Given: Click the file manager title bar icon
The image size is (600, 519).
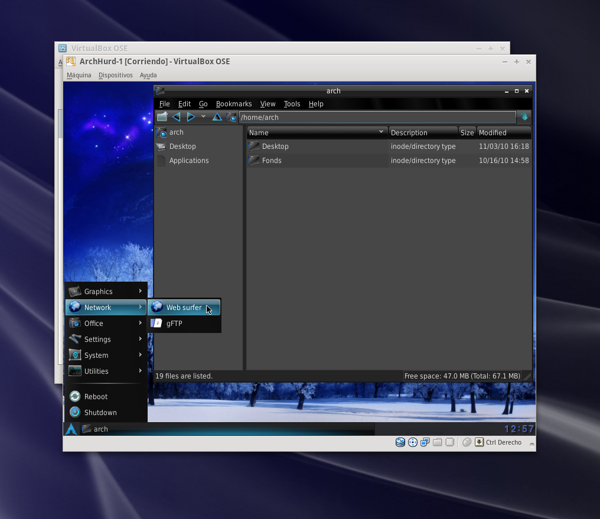Looking at the screenshot, I should 160,91.
